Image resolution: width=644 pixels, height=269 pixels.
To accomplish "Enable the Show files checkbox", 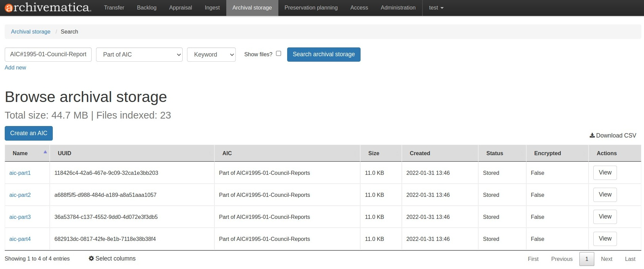I will point(278,54).
